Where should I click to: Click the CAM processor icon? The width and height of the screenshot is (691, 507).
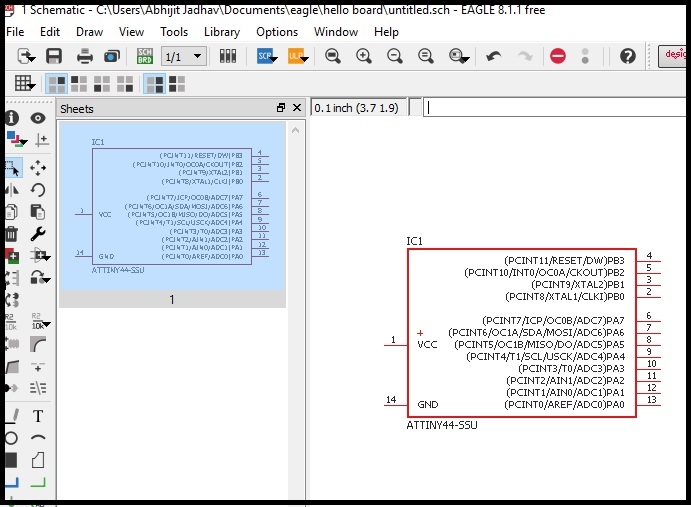[x=112, y=56]
